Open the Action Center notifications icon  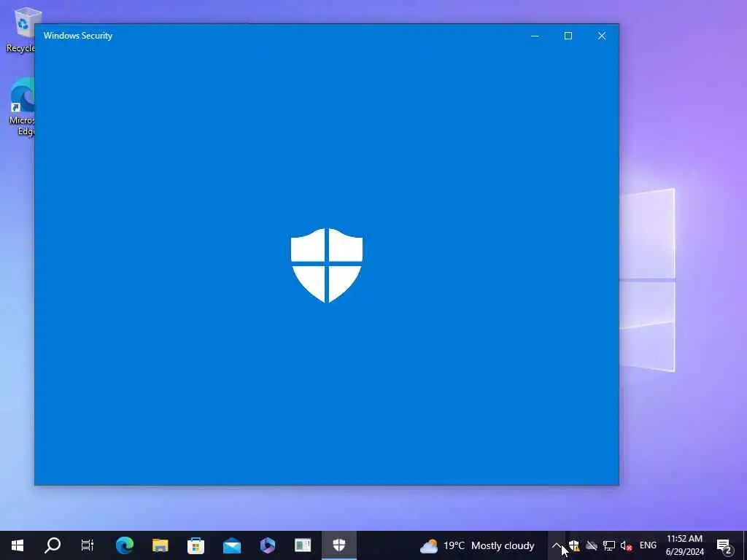724,545
